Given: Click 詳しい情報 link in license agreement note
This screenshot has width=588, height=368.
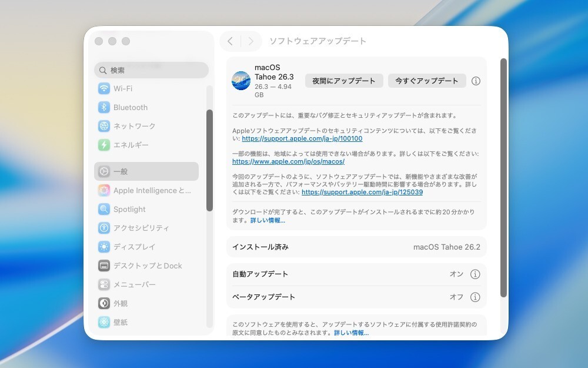Looking at the screenshot, I should (352, 333).
